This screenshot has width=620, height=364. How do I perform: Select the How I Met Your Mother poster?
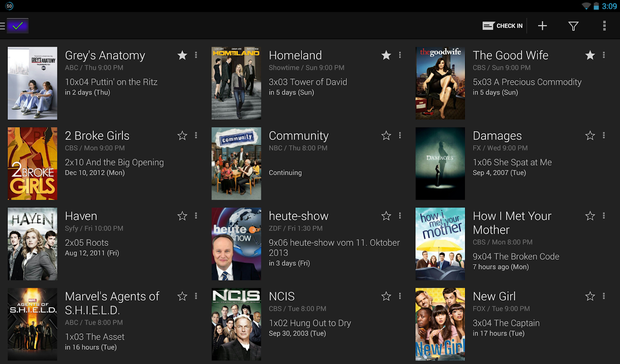pos(440,244)
